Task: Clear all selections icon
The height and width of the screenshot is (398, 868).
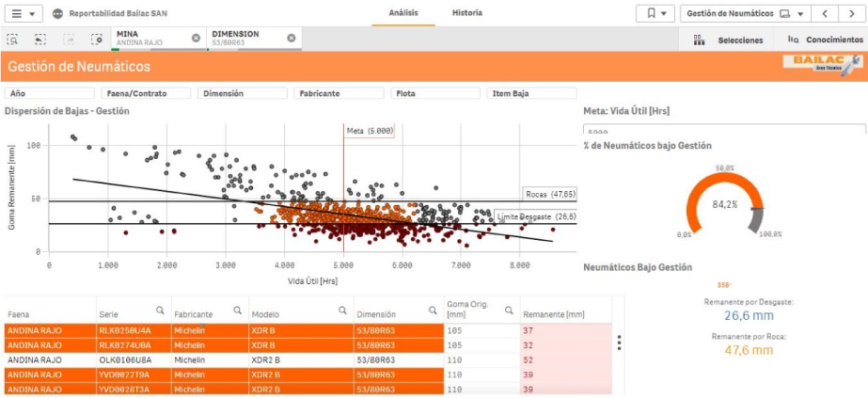Action: click(x=97, y=39)
